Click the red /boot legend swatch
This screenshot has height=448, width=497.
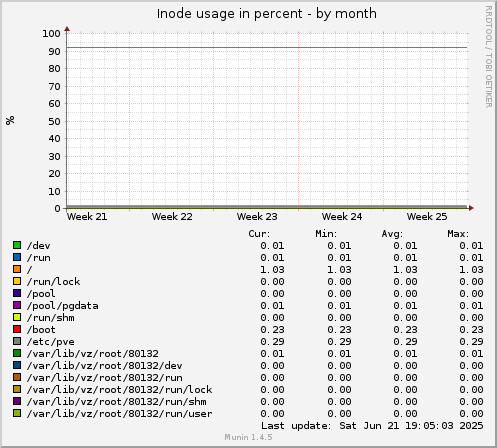pyautogui.click(x=17, y=329)
